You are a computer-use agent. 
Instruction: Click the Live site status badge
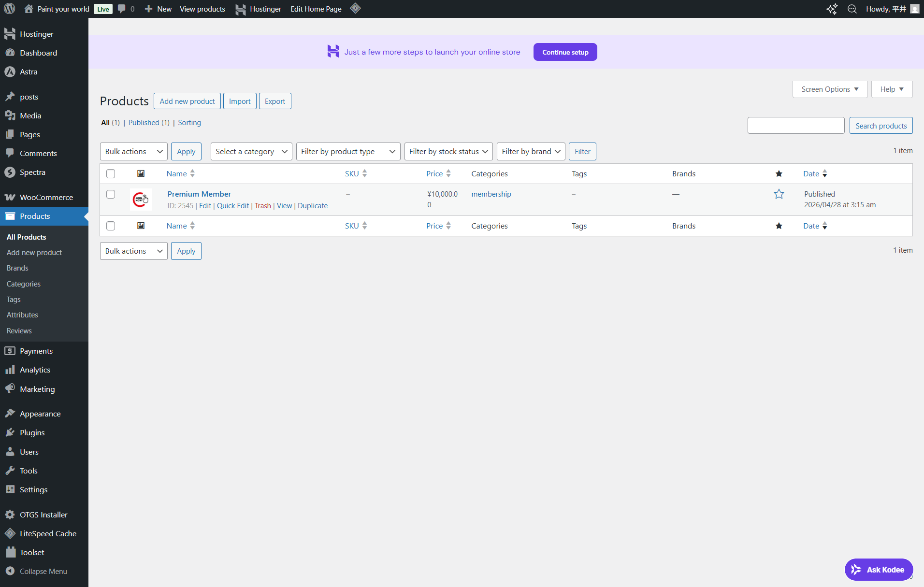pyautogui.click(x=103, y=9)
